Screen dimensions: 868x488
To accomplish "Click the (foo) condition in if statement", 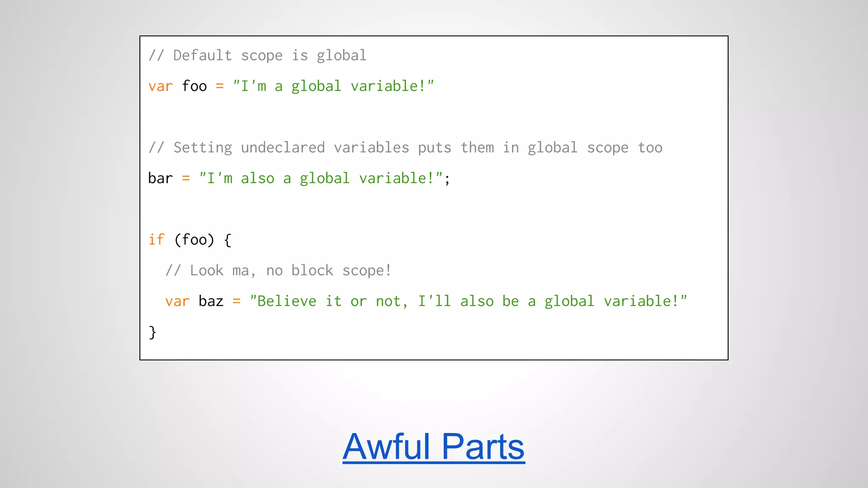I will (194, 240).
